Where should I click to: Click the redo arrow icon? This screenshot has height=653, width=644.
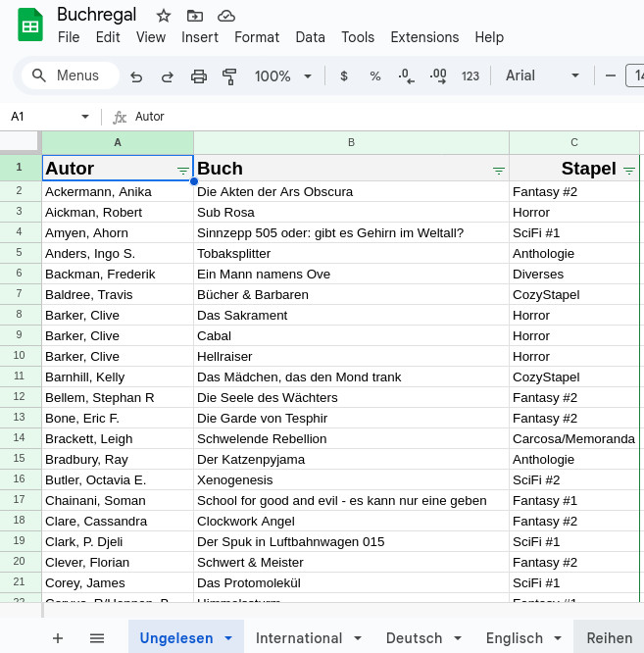point(168,76)
